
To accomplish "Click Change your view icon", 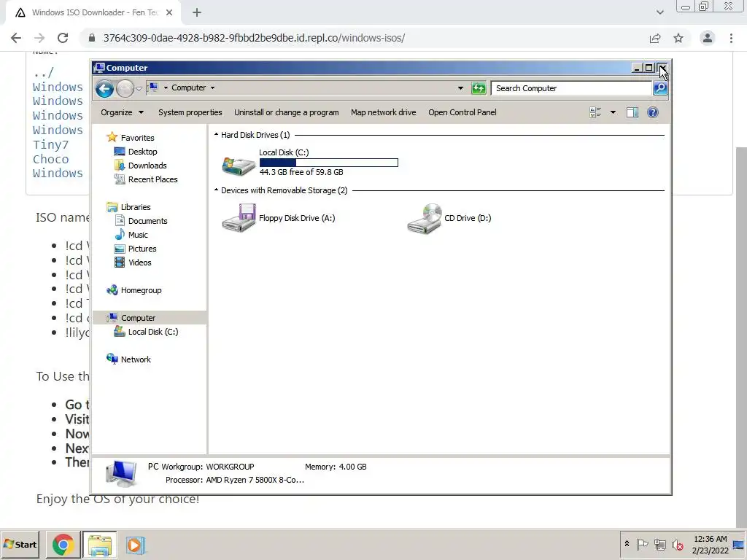I will 595,112.
